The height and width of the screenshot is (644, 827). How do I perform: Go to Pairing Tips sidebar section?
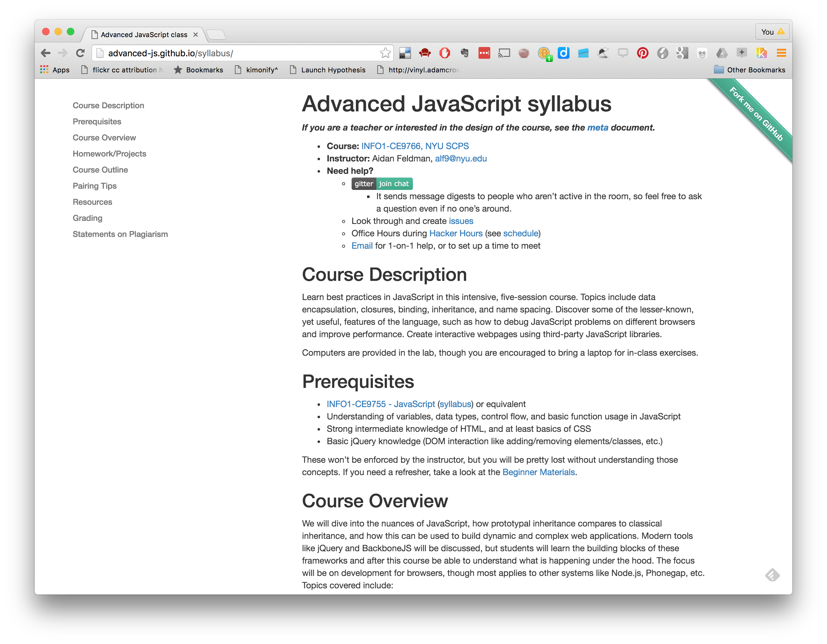coord(95,186)
